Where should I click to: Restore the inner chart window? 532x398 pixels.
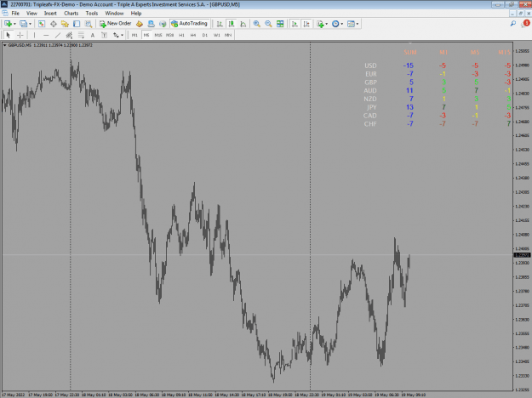520,14
